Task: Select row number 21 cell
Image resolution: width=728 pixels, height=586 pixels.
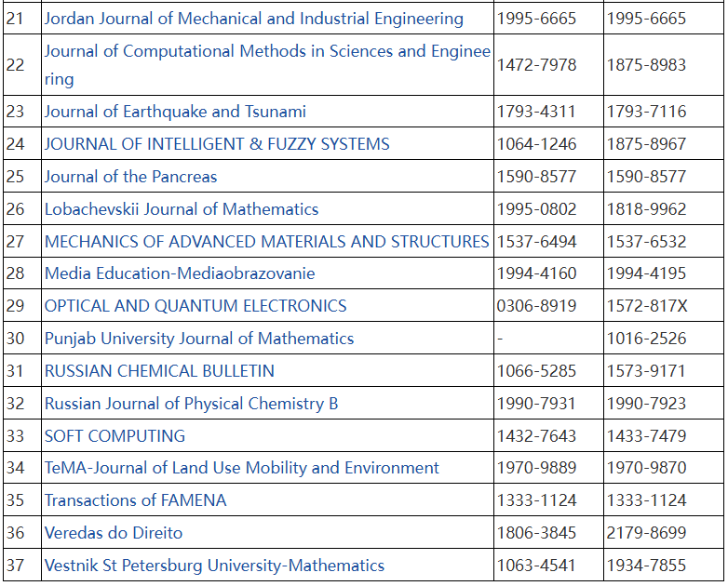Action: tap(22, 19)
